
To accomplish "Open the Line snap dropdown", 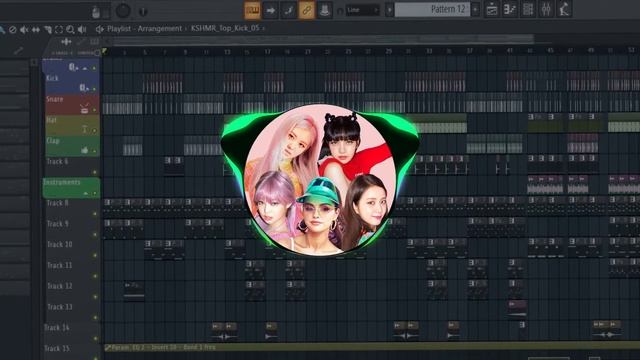I will click(x=362, y=10).
